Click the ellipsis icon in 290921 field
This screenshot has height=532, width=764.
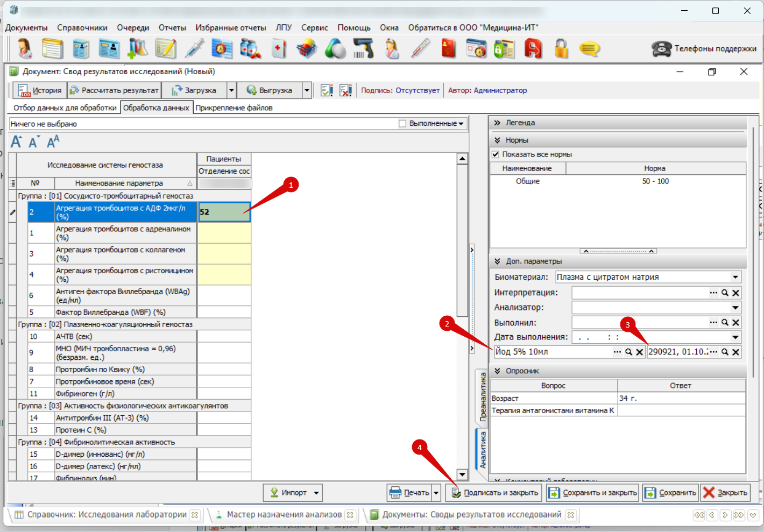(x=713, y=352)
